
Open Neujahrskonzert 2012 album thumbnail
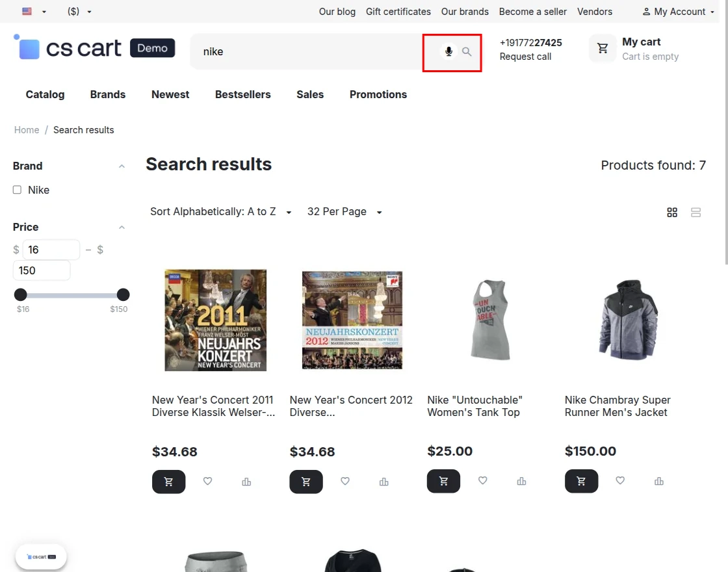pos(352,320)
